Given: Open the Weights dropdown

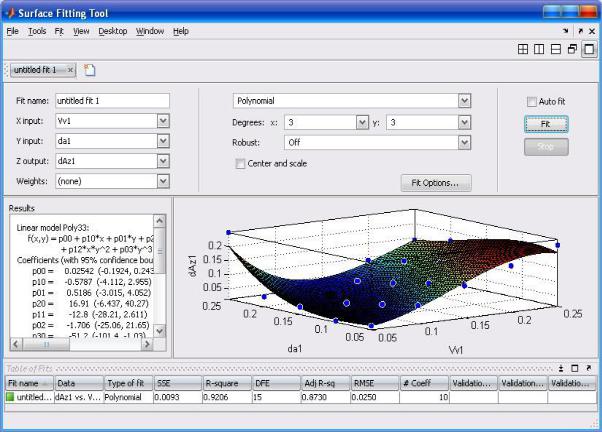Looking at the screenshot, I should (x=163, y=181).
